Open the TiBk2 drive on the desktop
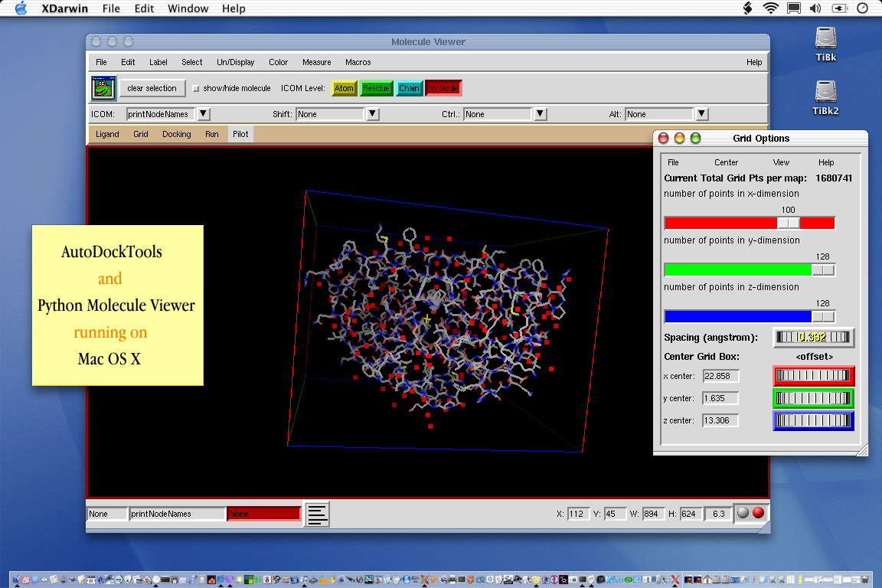This screenshot has height=588, width=882. point(826,97)
